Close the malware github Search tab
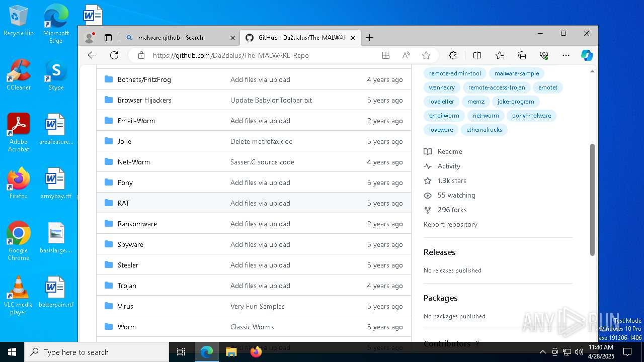 coord(232,38)
